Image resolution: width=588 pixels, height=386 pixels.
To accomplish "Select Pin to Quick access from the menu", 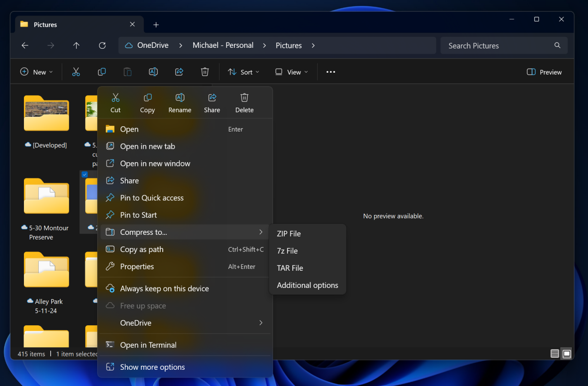I will (x=151, y=198).
